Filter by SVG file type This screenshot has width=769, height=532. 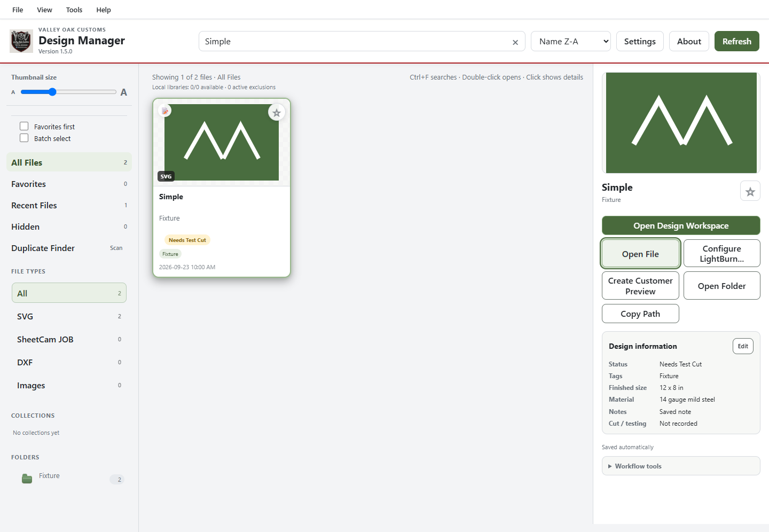tap(69, 316)
